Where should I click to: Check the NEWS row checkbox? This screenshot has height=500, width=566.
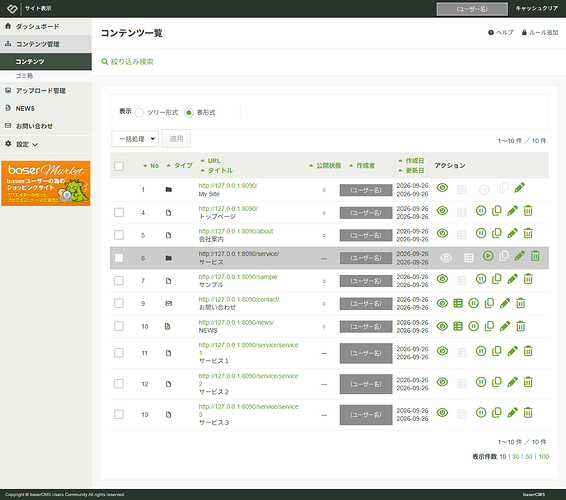coord(119,326)
